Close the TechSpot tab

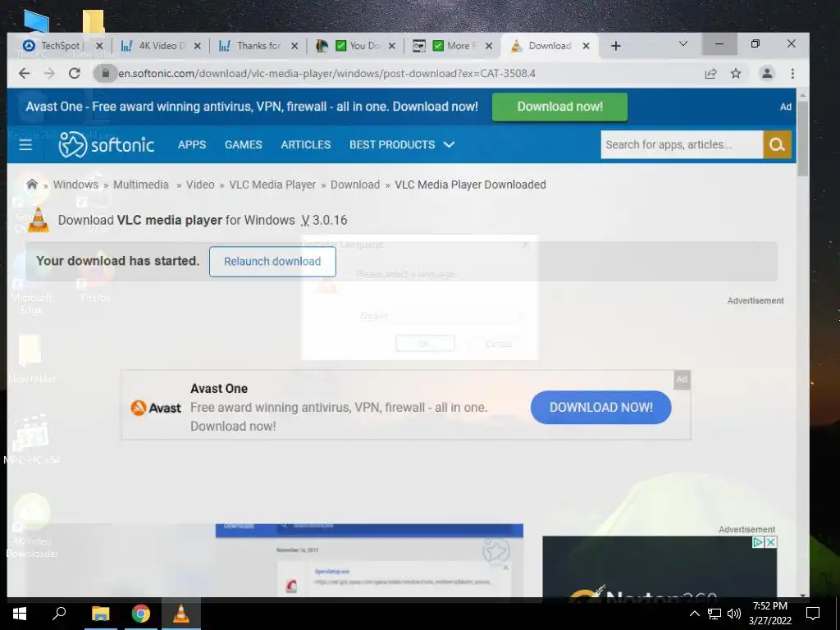pos(99,46)
